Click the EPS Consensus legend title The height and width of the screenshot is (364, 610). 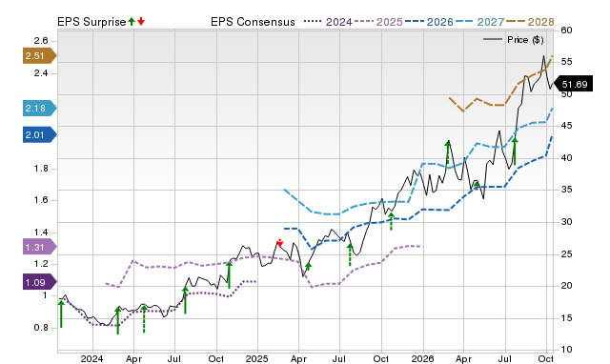pos(253,22)
